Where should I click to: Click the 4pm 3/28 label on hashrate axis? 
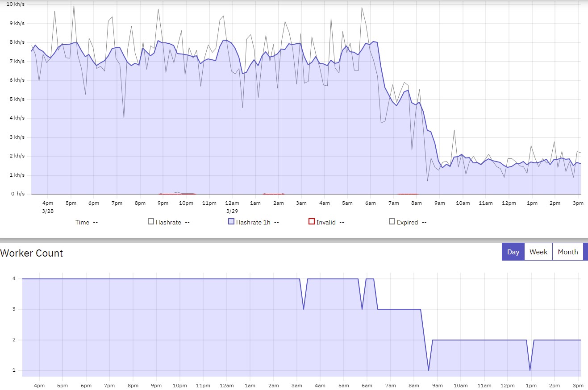point(48,207)
